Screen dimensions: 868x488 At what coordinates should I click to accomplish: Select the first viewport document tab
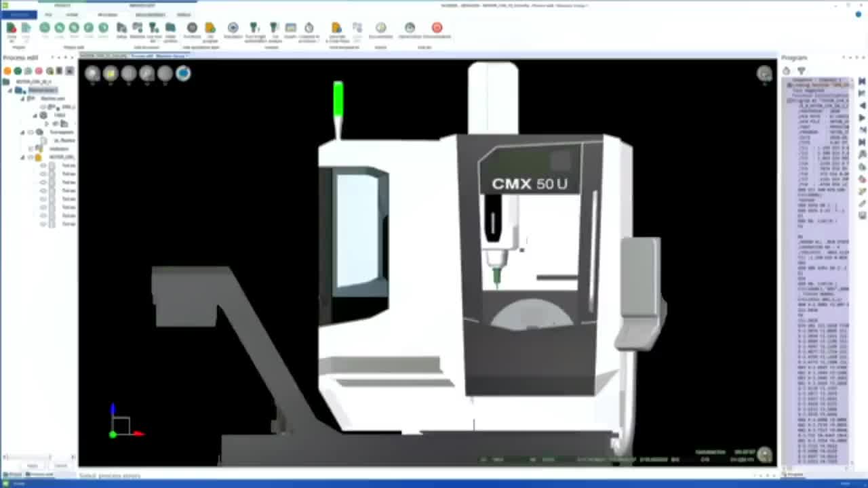102,56
